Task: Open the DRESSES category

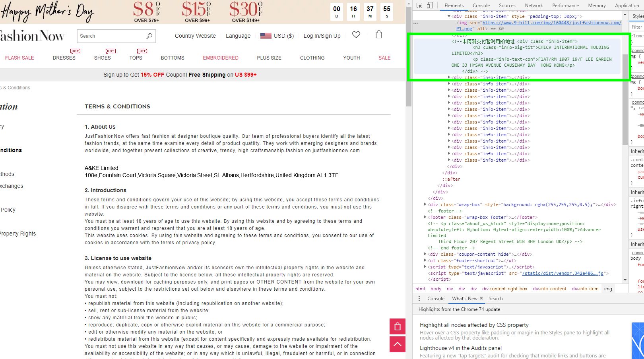Action: [64, 58]
